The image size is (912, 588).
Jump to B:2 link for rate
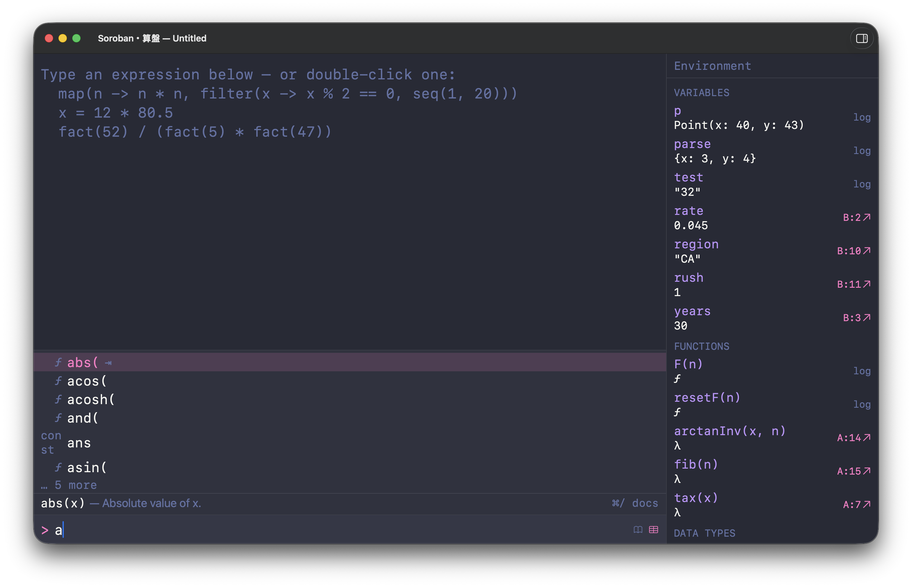(x=856, y=217)
